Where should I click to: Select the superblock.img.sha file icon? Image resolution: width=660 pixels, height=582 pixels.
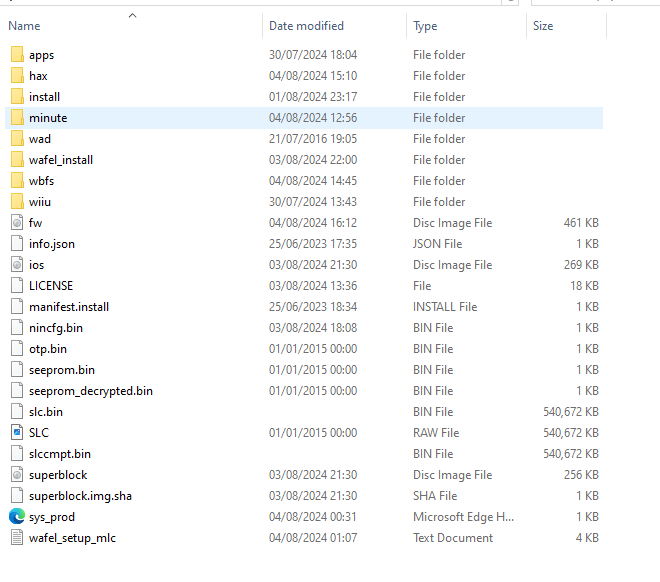point(17,496)
